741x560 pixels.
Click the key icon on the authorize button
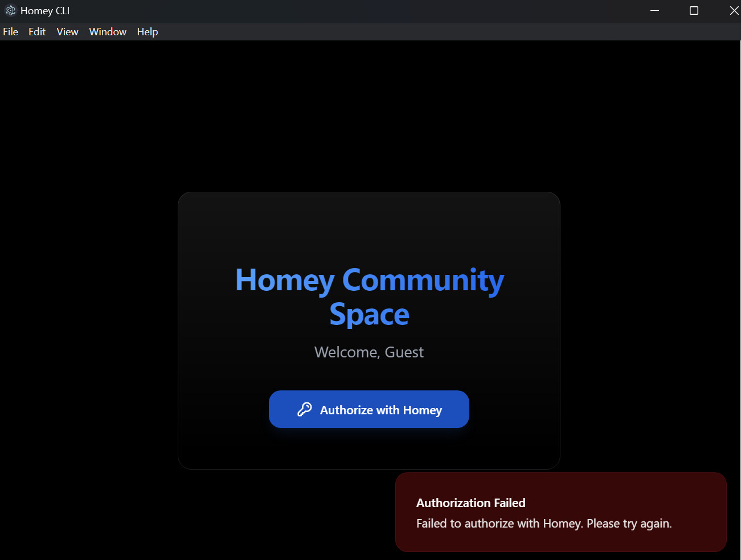pyautogui.click(x=305, y=409)
